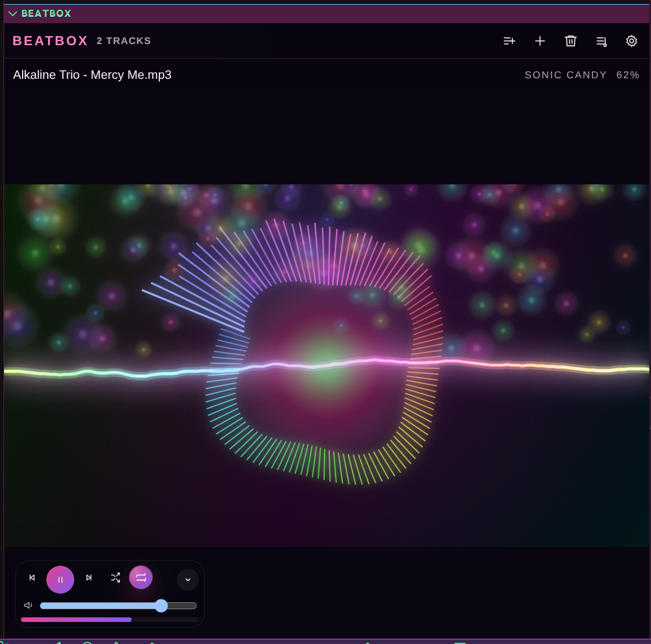This screenshot has width=651, height=644.
Task: Select the track Alkaline Trio - Mercy Me.mp3
Action: [92, 75]
